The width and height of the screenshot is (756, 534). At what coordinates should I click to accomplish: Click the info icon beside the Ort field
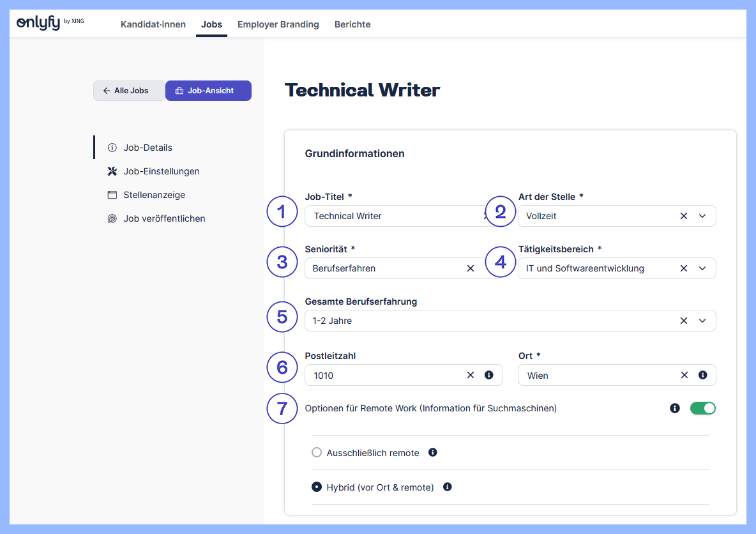coord(703,375)
